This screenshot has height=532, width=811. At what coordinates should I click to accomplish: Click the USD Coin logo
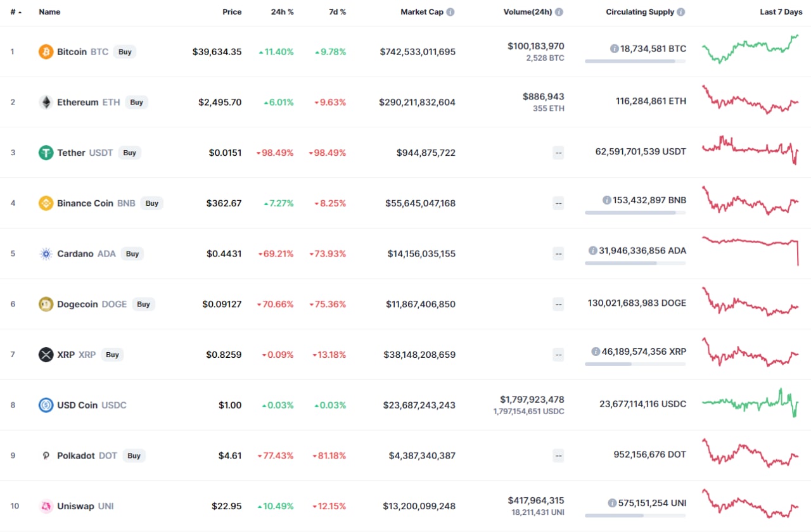coord(46,405)
